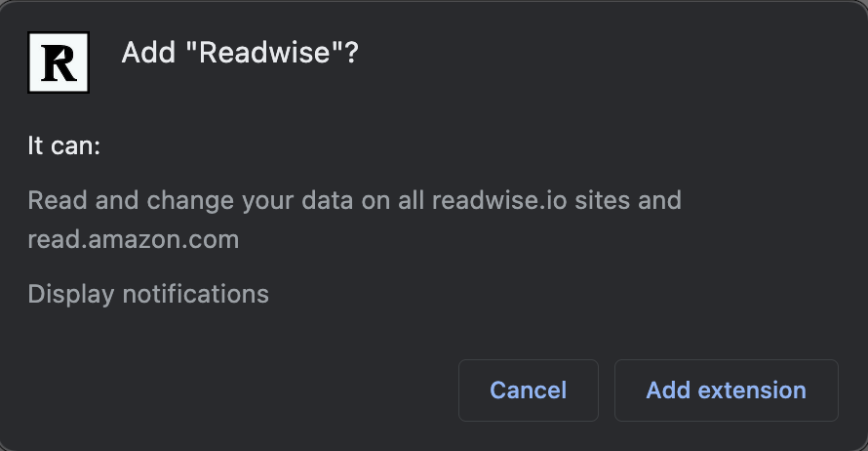
Task: Click the word 'data' in permission description
Action: coord(327,200)
